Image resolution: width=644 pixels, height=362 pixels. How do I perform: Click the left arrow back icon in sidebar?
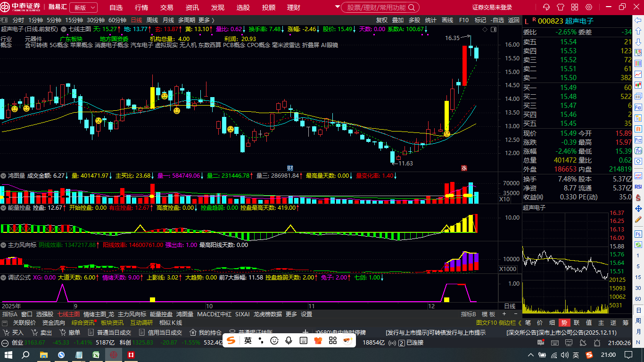(638, 21)
